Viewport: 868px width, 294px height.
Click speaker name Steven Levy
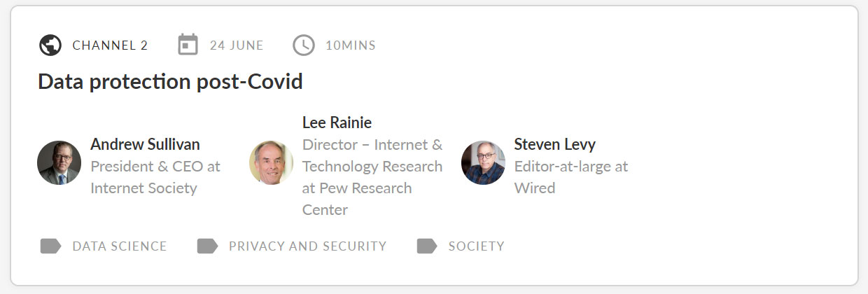point(554,144)
